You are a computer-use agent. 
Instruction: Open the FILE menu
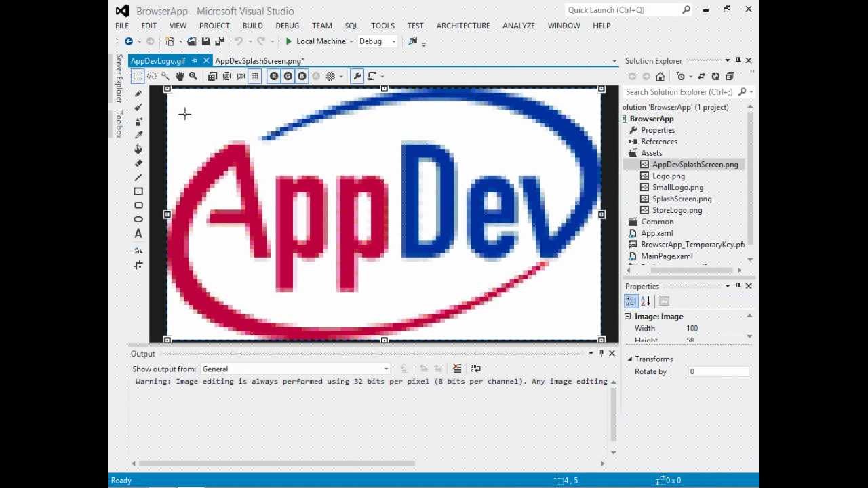click(122, 26)
